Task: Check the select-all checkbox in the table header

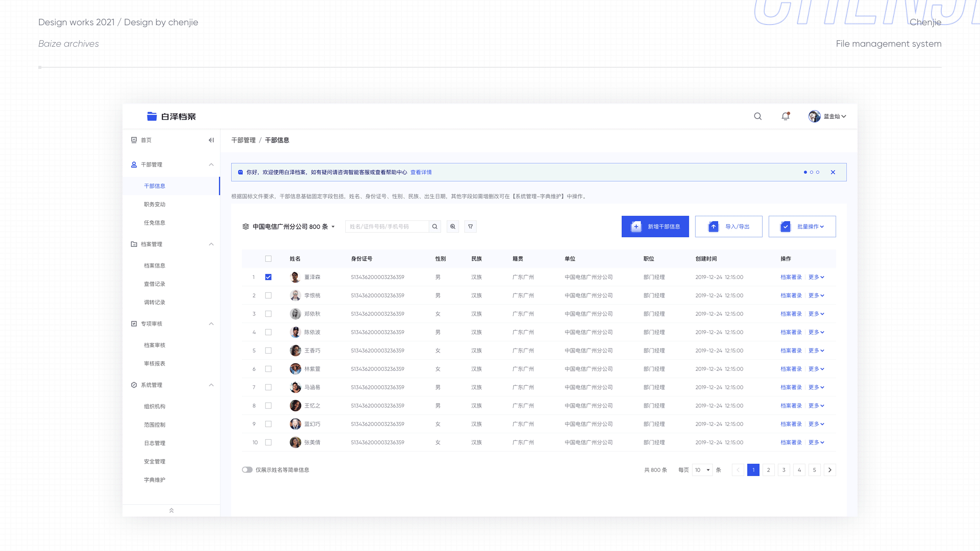Action: click(x=268, y=259)
